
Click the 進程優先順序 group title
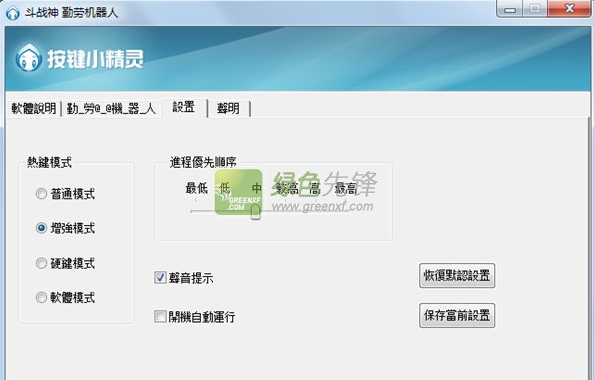(203, 163)
